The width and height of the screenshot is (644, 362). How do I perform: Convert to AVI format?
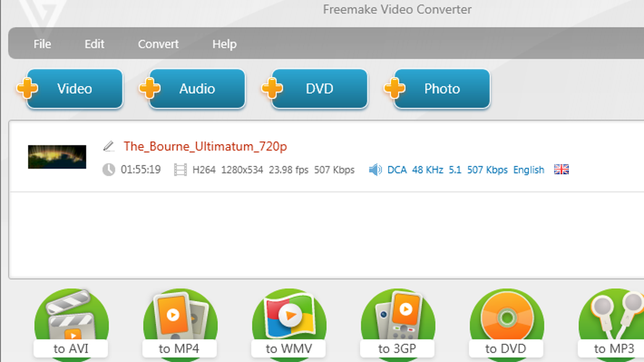pos(71,324)
